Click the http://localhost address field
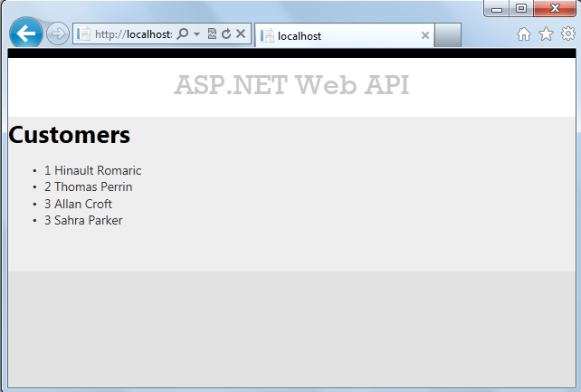Image resolution: width=581 pixels, height=392 pixels. pyautogui.click(x=132, y=34)
